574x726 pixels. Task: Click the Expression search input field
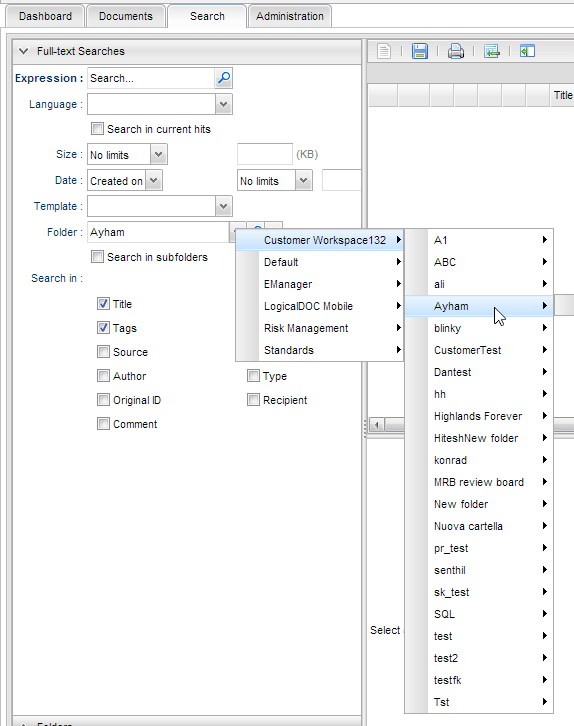[x=151, y=78]
